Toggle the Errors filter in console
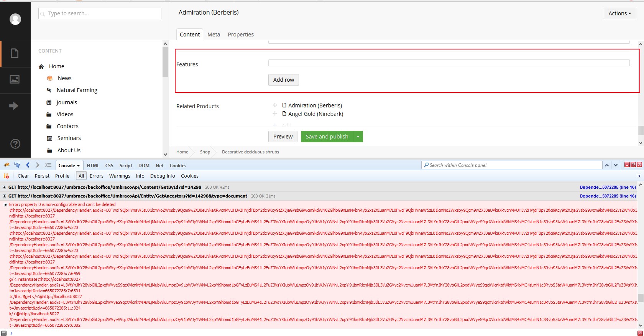 click(96, 176)
